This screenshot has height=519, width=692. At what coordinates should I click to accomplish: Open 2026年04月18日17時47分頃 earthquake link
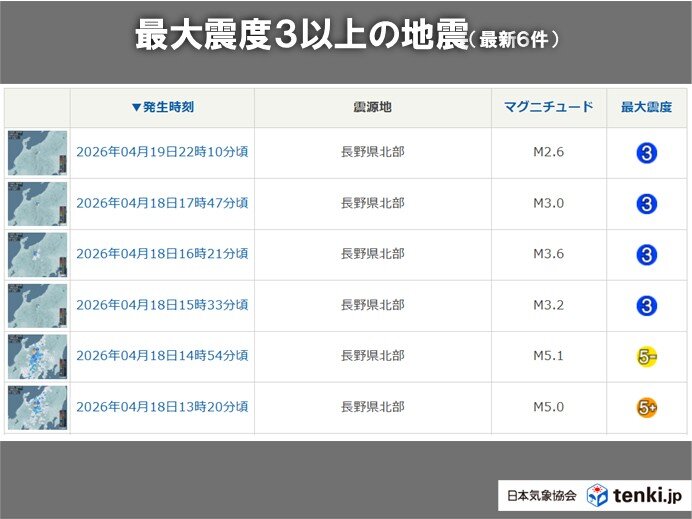pyautogui.click(x=162, y=203)
